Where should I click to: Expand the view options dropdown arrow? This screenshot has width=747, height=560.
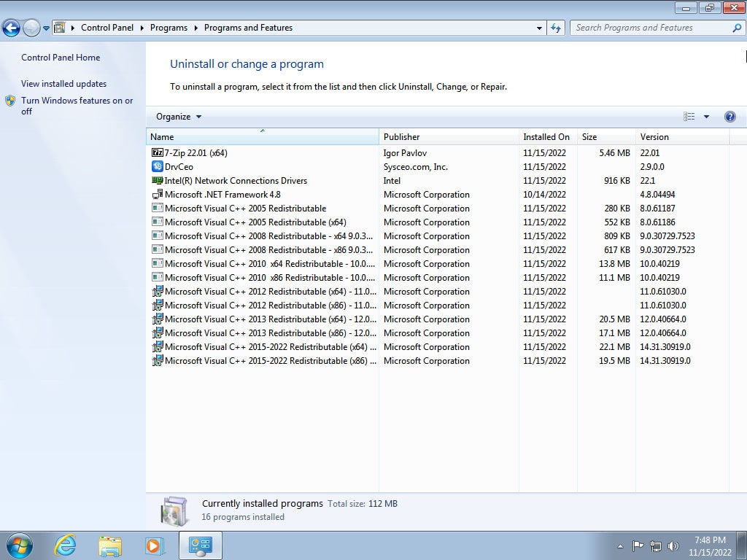pyautogui.click(x=706, y=117)
